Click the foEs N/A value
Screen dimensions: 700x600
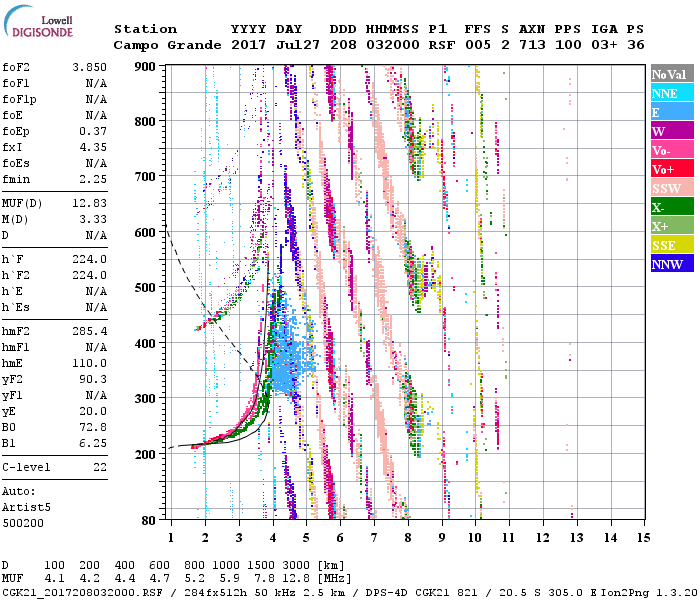pyautogui.click(x=96, y=163)
